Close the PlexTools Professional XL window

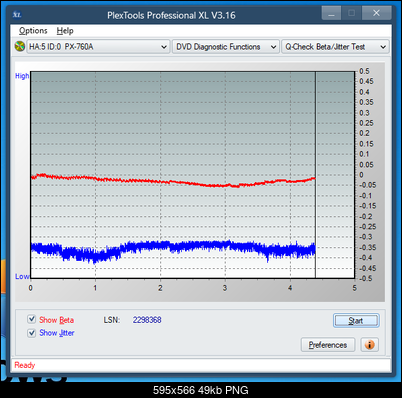coord(376,13)
